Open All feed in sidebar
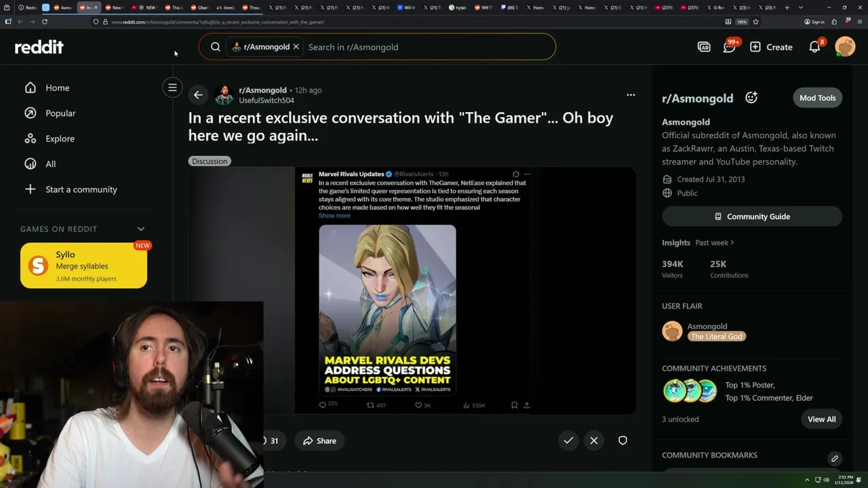868x488 pixels. click(50, 164)
